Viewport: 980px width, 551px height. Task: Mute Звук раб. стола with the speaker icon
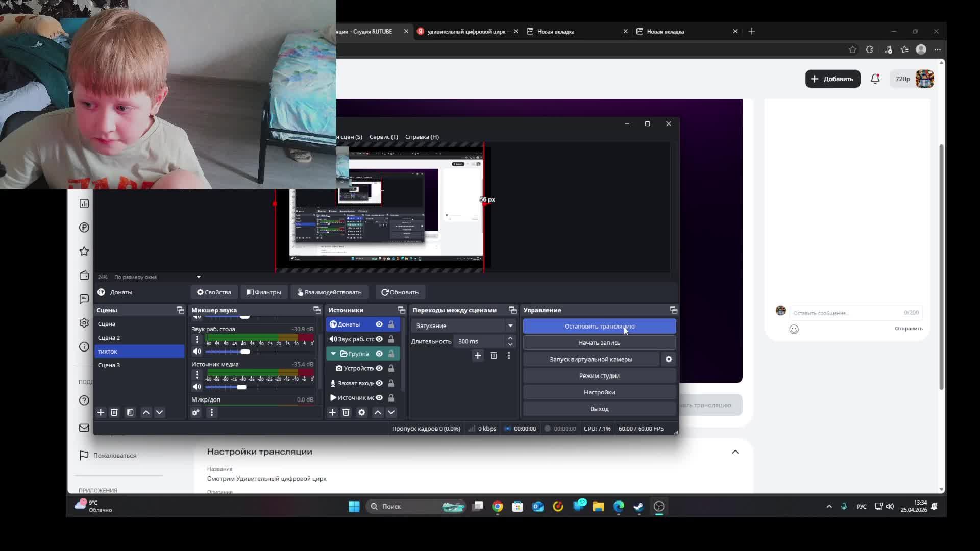click(197, 352)
